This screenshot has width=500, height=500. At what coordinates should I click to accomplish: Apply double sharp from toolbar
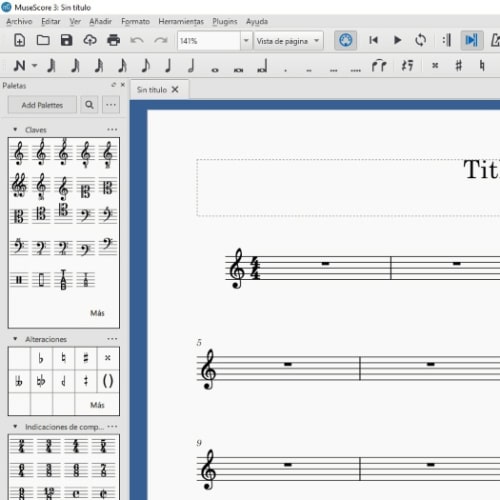[435, 65]
